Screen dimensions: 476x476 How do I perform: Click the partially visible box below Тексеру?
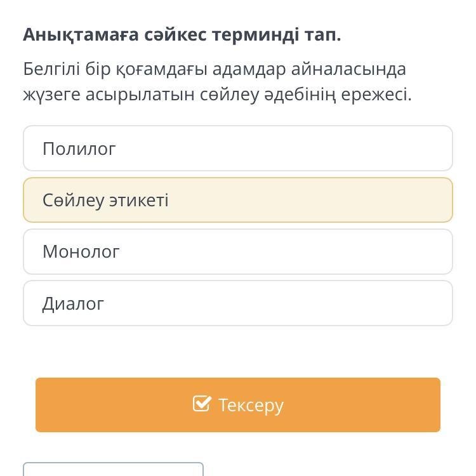(113, 469)
